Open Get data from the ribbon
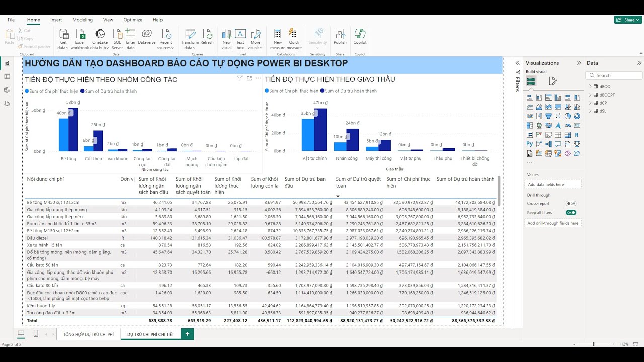The width and height of the screenshot is (644, 362). tap(63, 39)
